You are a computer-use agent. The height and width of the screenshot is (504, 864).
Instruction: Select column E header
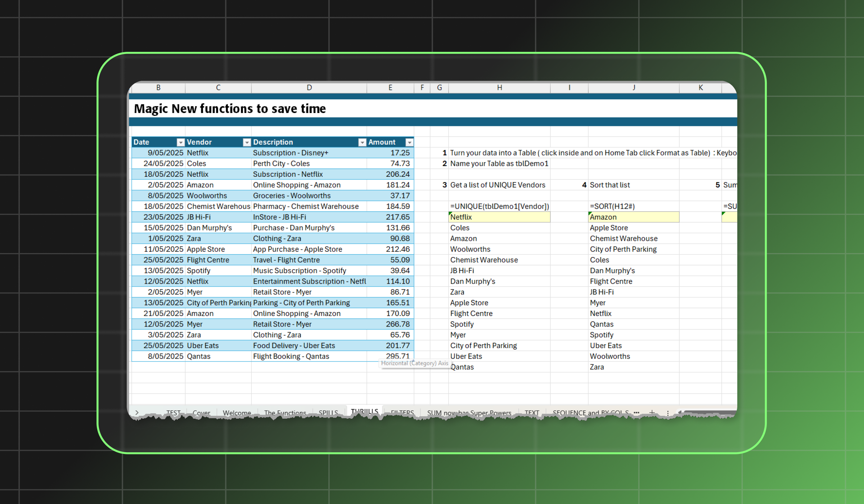click(390, 87)
